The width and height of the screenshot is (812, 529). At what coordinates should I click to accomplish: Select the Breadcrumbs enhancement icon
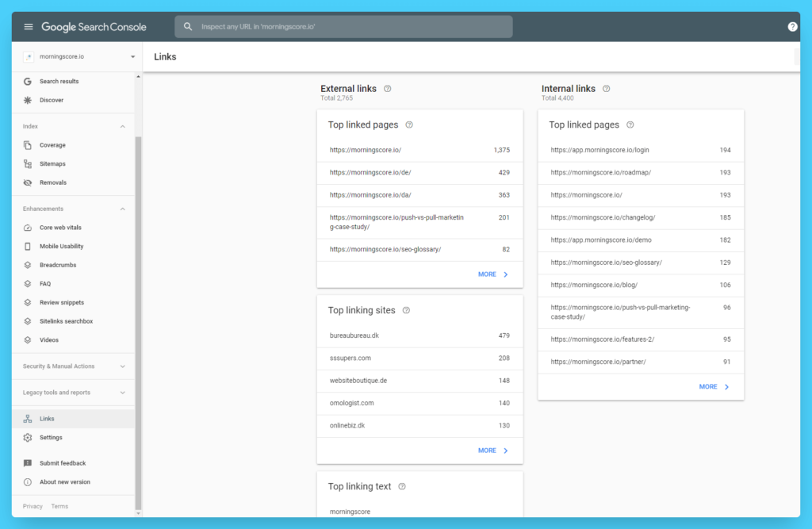29,264
